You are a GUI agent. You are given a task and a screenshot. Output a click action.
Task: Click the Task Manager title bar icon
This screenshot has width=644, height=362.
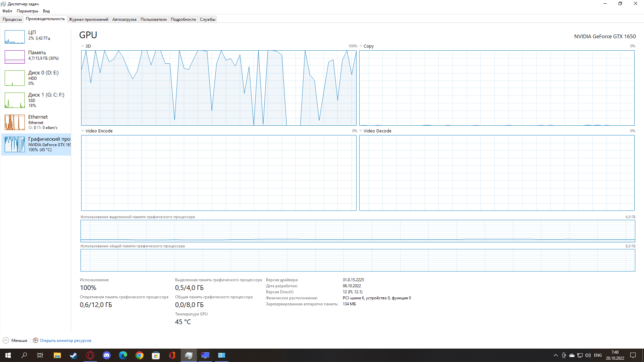click(4, 4)
